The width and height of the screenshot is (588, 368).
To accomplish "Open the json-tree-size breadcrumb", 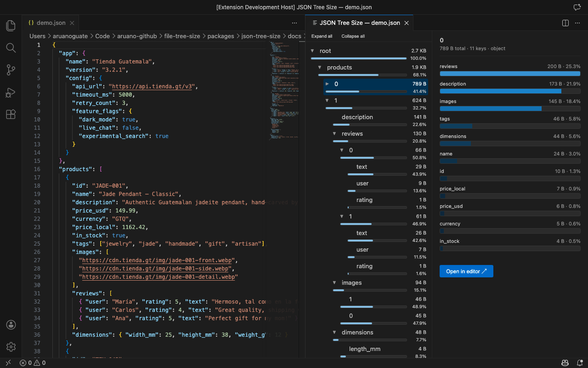I will [261, 36].
